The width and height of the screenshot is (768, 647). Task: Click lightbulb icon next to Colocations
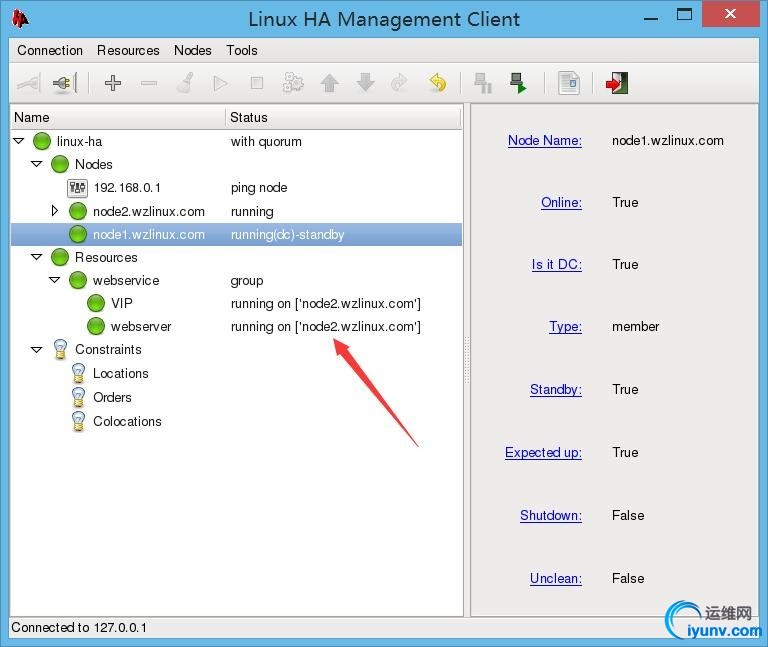click(78, 421)
